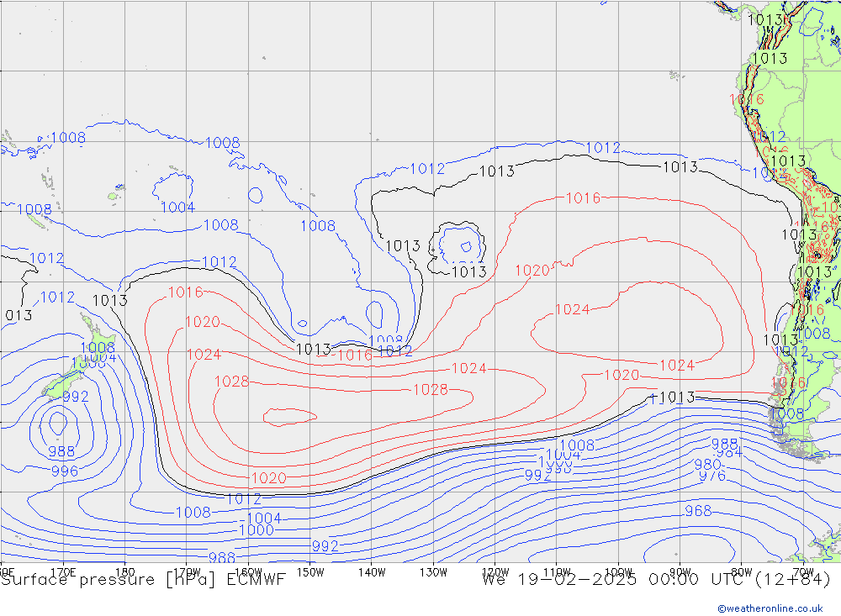Click the 976 isobar label
Image resolution: width=841 pixels, height=616 pixels.
click(x=712, y=476)
